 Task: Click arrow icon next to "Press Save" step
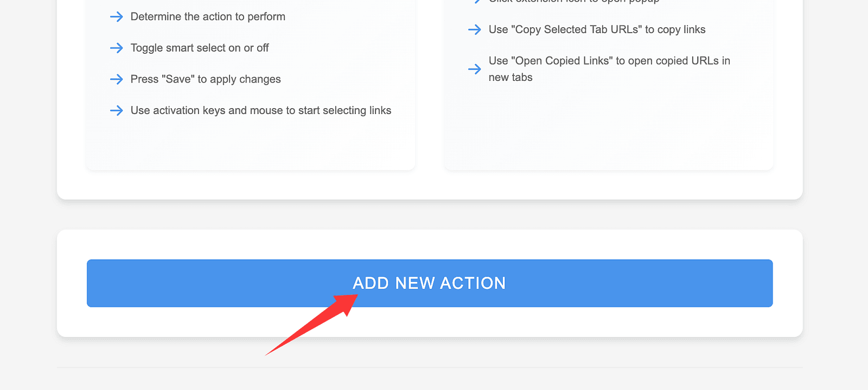point(116,79)
